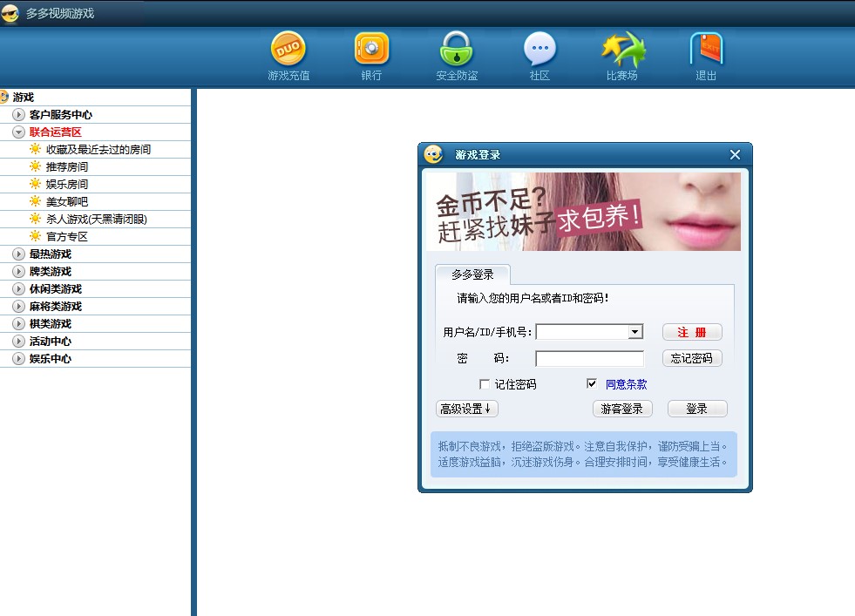Click the 密码 password input field
855x616 pixels.
(x=589, y=359)
